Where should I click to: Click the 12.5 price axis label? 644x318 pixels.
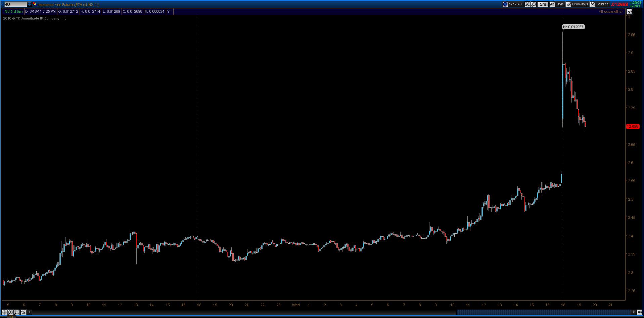629,199
